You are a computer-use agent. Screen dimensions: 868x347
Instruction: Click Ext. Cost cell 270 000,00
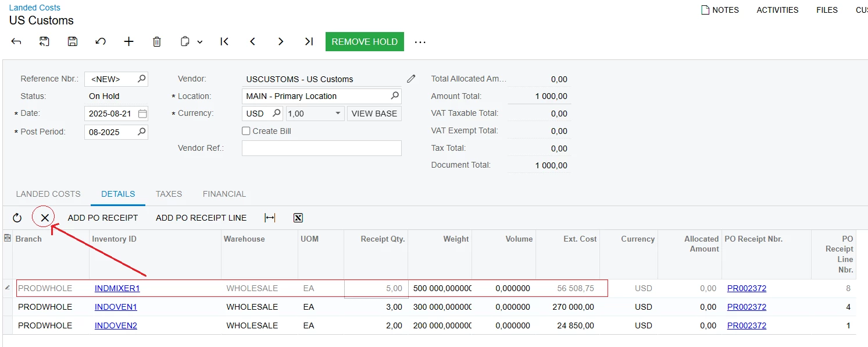coord(568,307)
